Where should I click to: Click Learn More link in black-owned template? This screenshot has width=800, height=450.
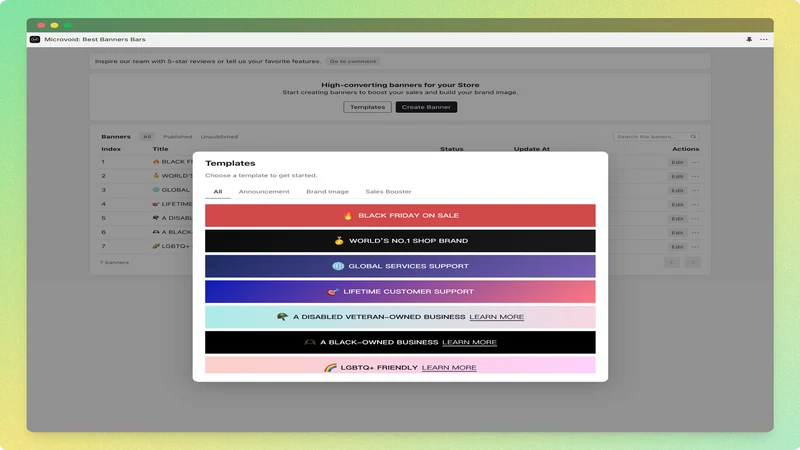point(469,342)
